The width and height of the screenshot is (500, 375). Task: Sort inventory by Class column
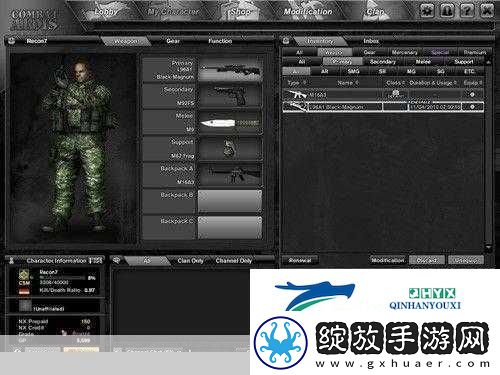pyautogui.click(x=396, y=83)
